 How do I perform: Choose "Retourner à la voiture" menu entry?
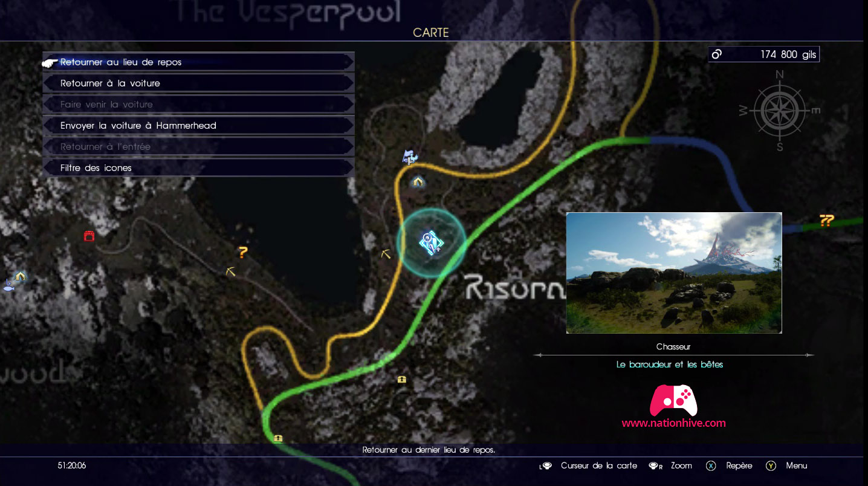pos(198,83)
